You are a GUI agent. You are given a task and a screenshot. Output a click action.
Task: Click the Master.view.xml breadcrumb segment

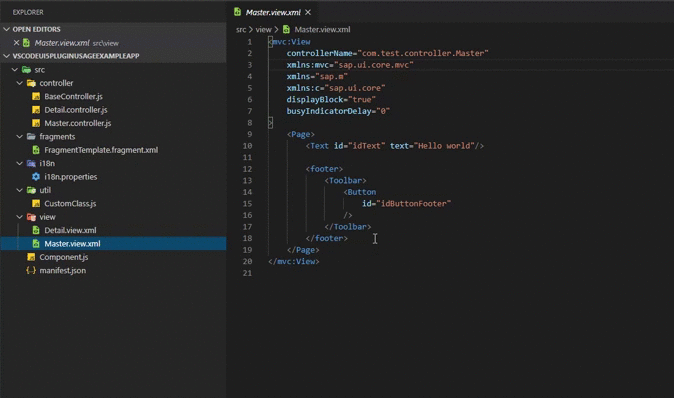point(322,29)
